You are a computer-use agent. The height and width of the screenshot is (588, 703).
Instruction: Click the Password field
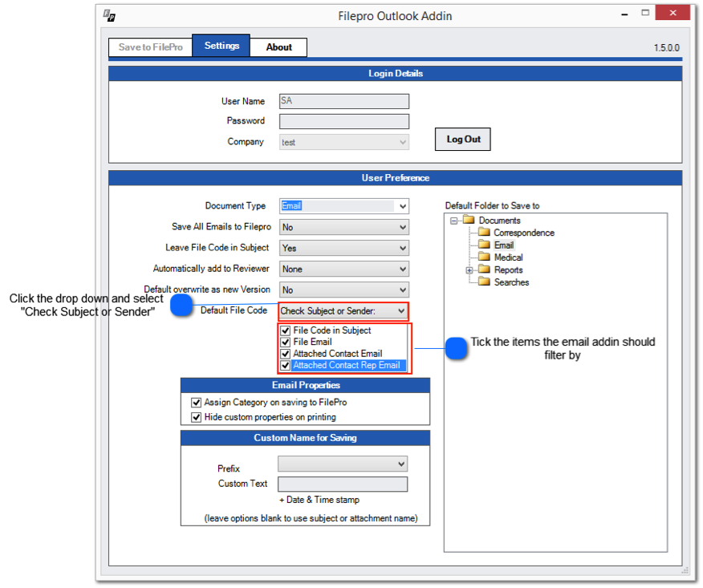click(x=344, y=121)
